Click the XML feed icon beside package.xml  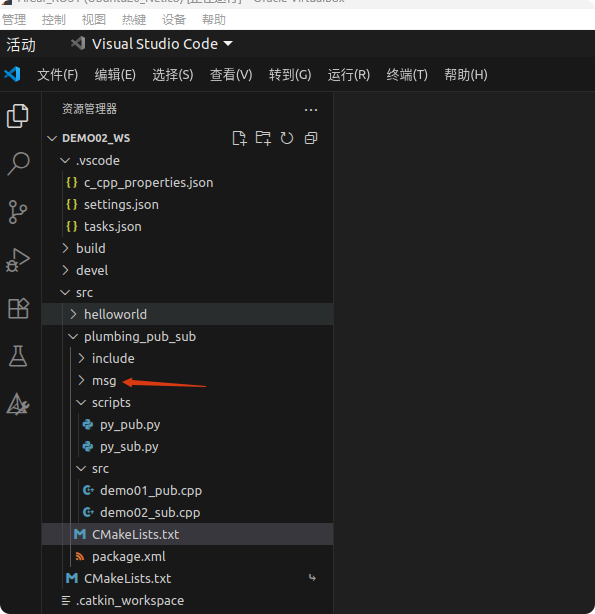pyautogui.click(x=80, y=556)
